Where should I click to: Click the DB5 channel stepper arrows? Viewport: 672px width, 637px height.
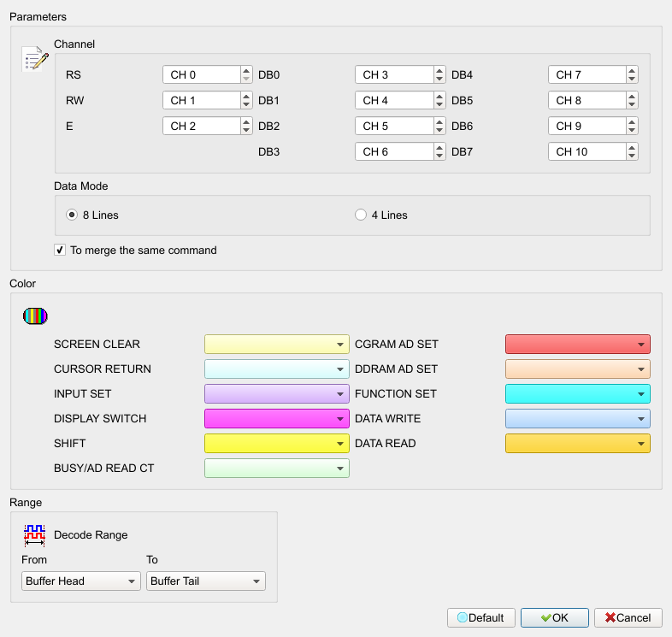point(632,100)
